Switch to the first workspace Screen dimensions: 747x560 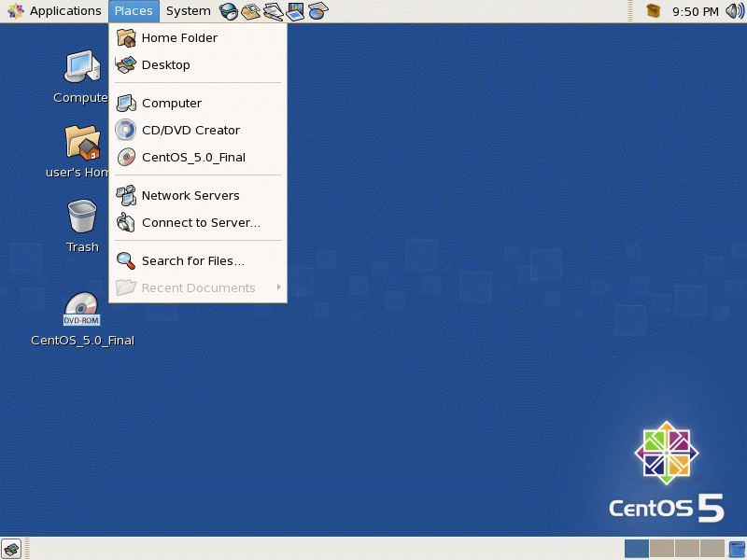637,549
